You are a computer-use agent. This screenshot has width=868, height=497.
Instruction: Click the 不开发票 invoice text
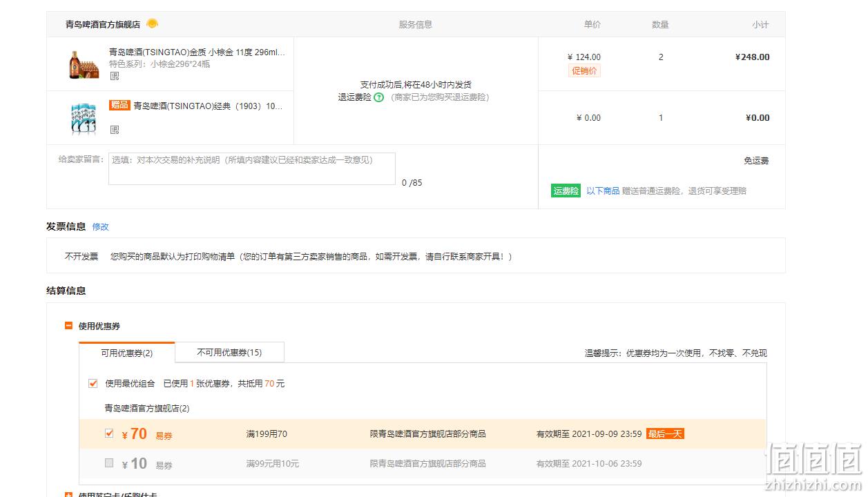[x=81, y=257]
